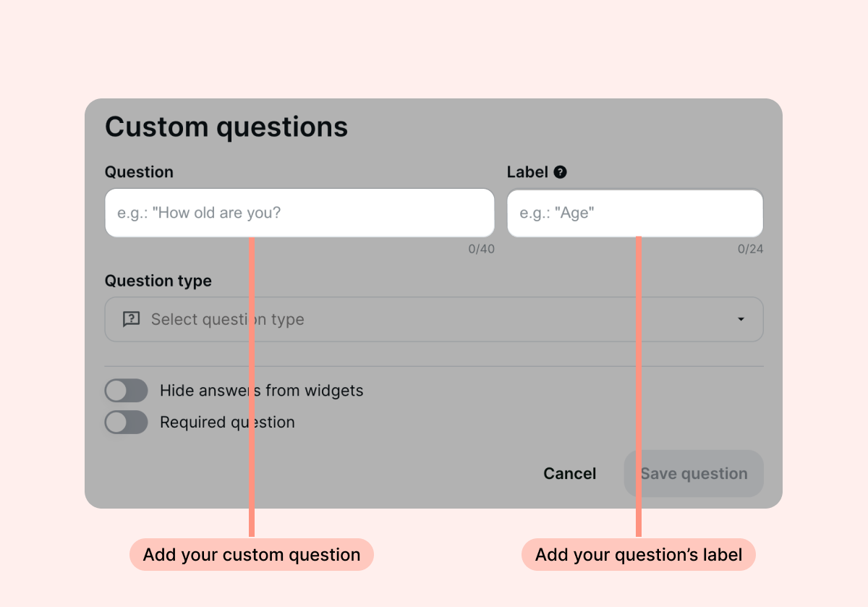Click the 0/24 character counter
The width and height of the screenshot is (868, 607).
coord(749,249)
